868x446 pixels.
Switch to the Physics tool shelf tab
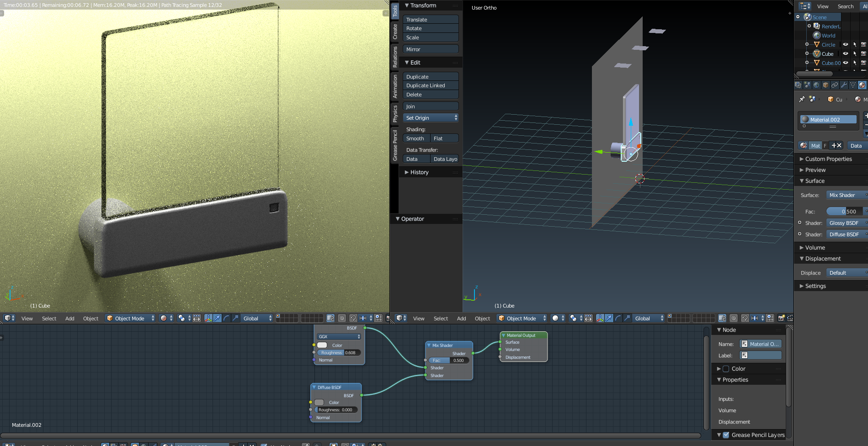pyautogui.click(x=395, y=113)
